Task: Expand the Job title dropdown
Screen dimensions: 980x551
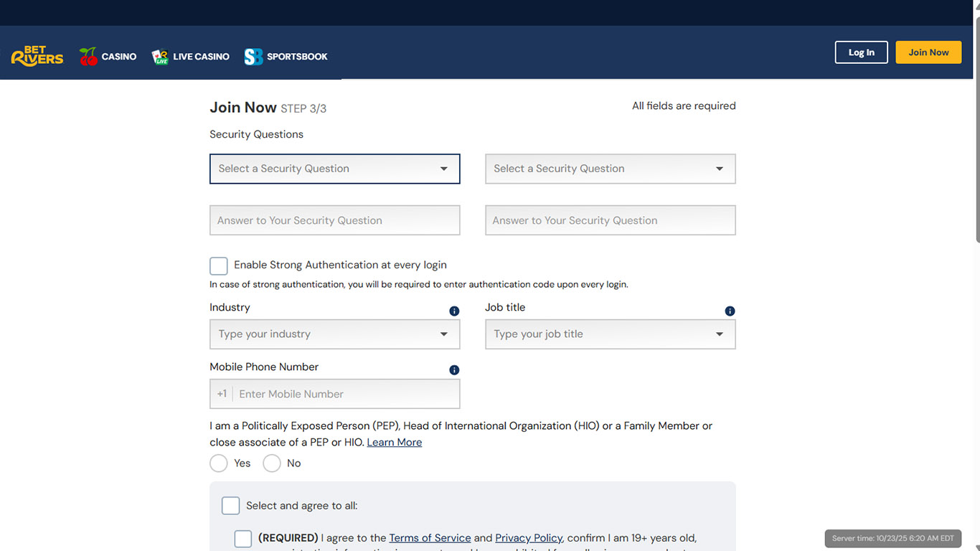Action: pyautogui.click(x=610, y=334)
